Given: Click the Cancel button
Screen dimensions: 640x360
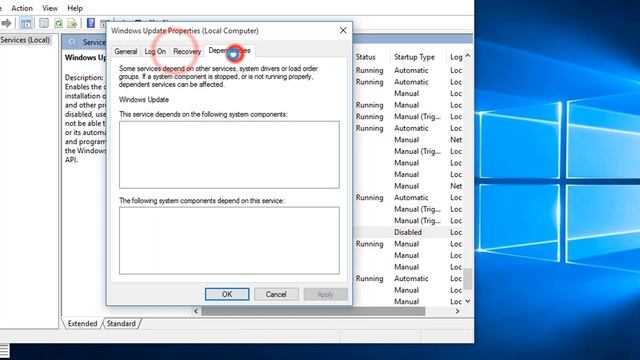Looking at the screenshot, I should pos(276,294).
